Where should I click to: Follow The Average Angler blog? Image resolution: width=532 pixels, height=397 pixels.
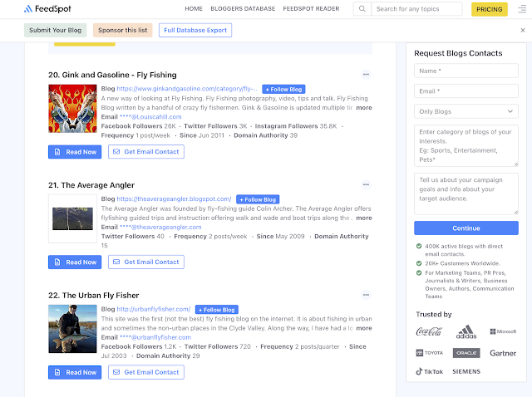(x=258, y=199)
